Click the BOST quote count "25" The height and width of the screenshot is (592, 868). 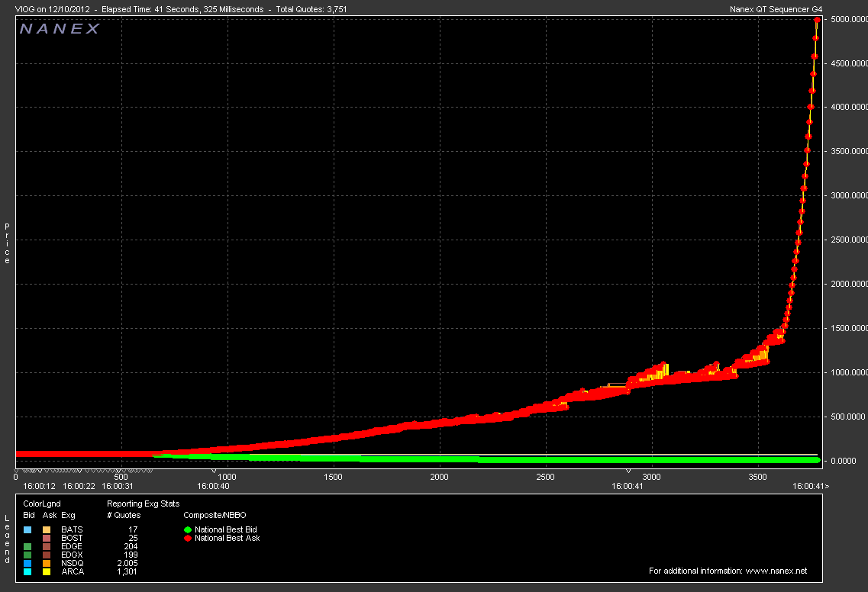pos(133,538)
